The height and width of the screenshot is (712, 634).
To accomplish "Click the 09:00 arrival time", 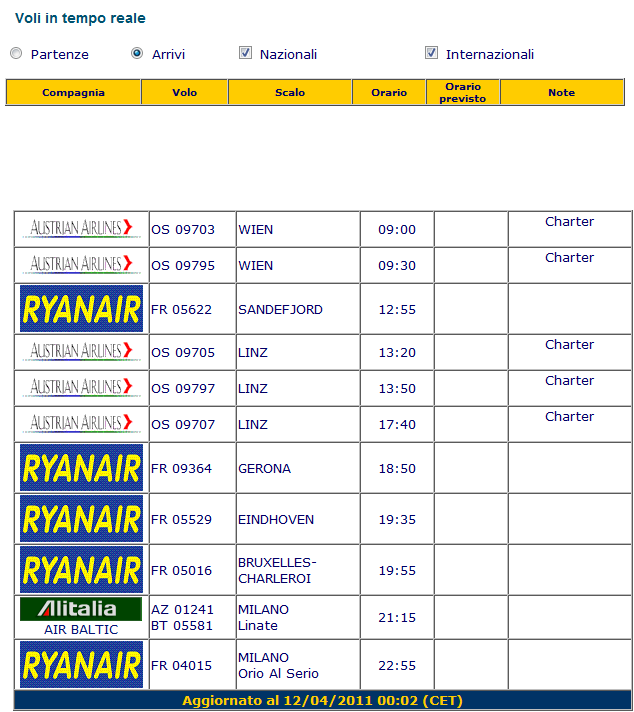I will pos(397,229).
